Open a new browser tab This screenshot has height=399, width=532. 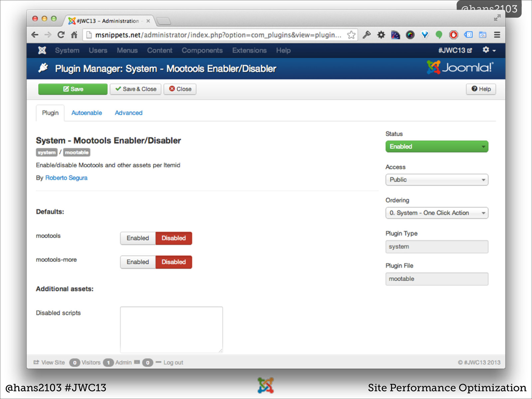coord(164,21)
